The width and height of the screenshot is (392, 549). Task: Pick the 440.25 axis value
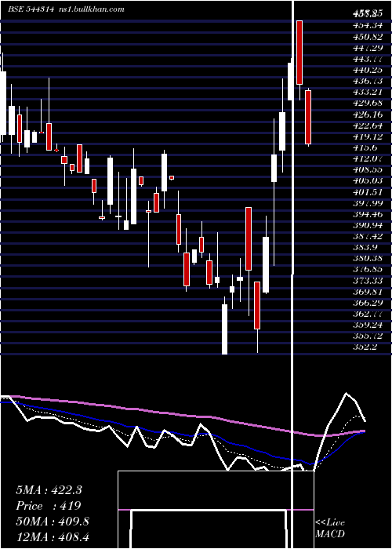[x=367, y=70]
